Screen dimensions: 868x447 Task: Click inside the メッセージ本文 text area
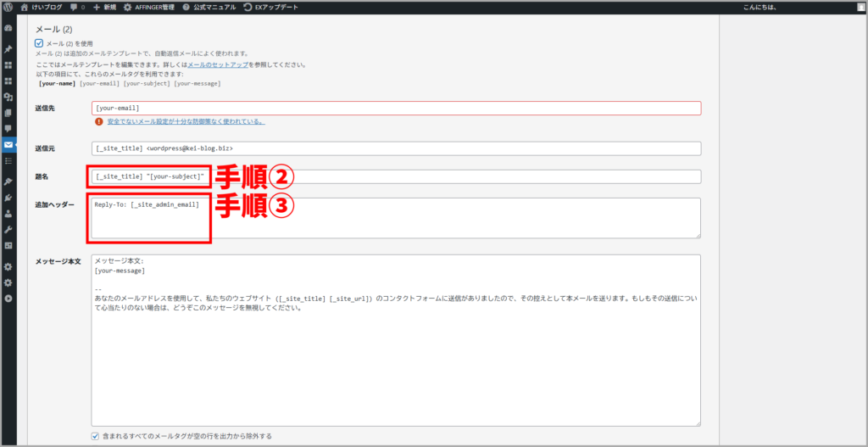coord(396,356)
